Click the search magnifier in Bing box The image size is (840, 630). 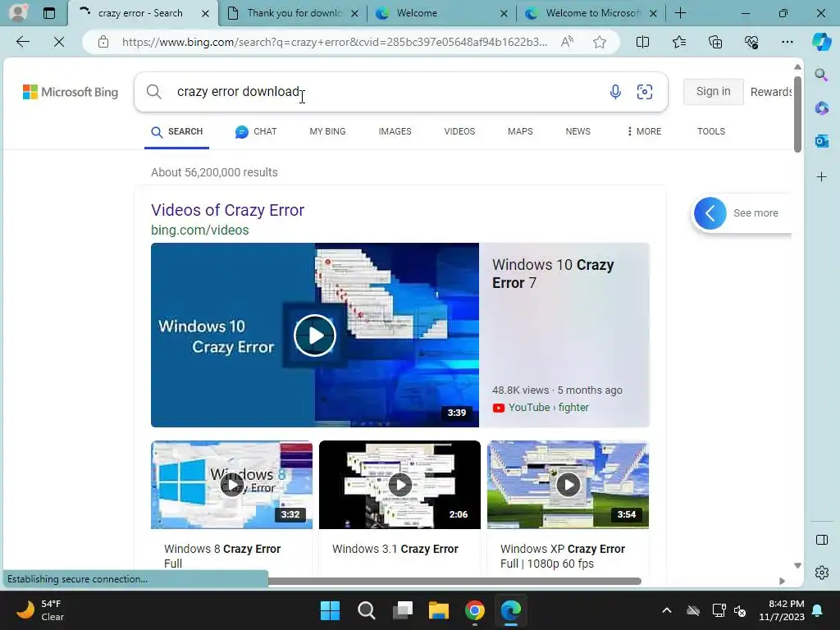tap(153, 92)
